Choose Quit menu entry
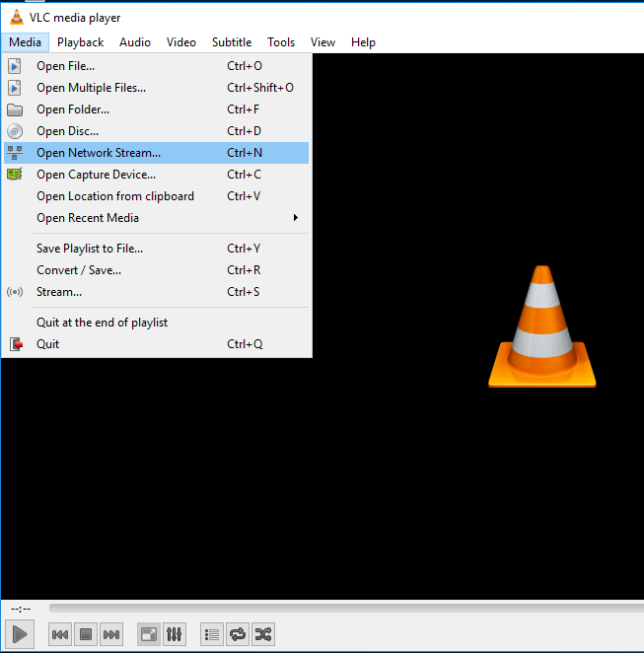The width and height of the screenshot is (644, 653). (156, 344)
